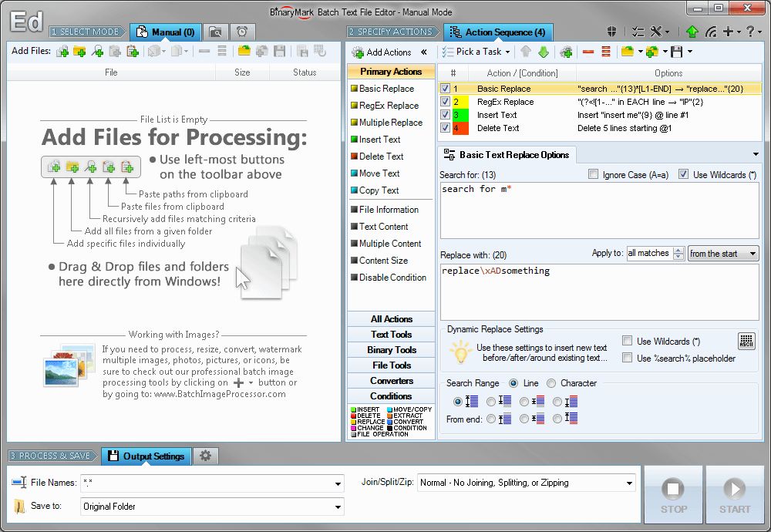The width and height of the screenshot is (771, 532).
Task: Open the File Tools category
Action: pyautogui.click(x=392, y=365)
